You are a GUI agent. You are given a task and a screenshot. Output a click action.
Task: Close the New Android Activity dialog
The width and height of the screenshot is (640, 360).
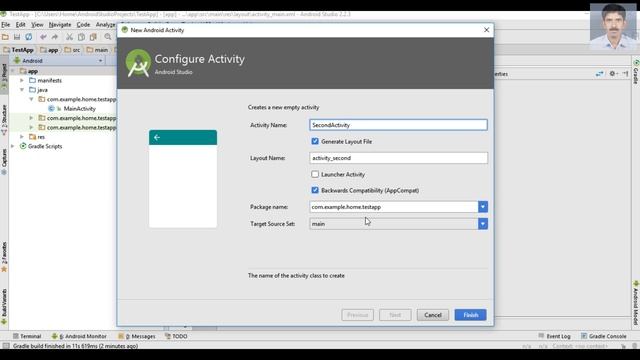tap(486, 30)
